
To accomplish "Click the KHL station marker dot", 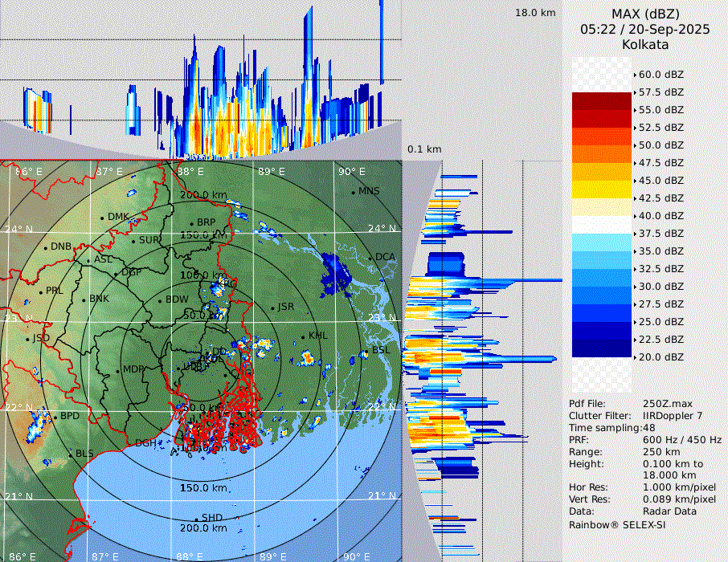I will click(x=303, y=337).
